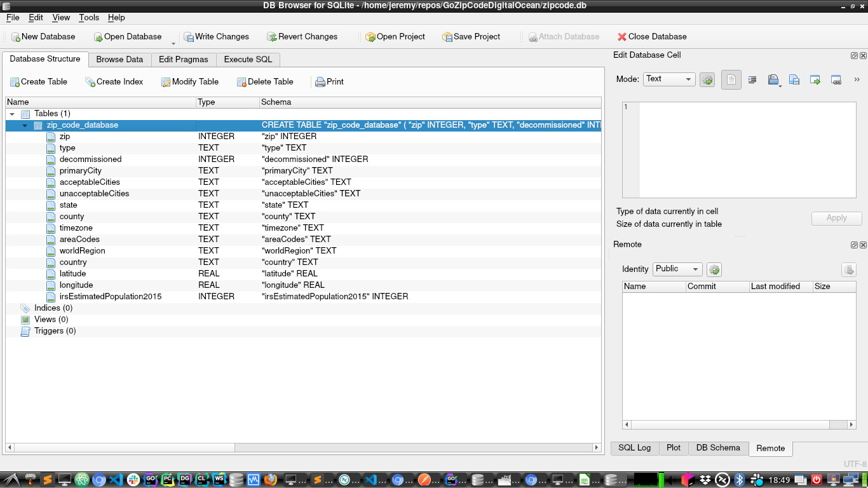Click the Apply button
This screenshot has width=868, height=488.
coord(836,218)
